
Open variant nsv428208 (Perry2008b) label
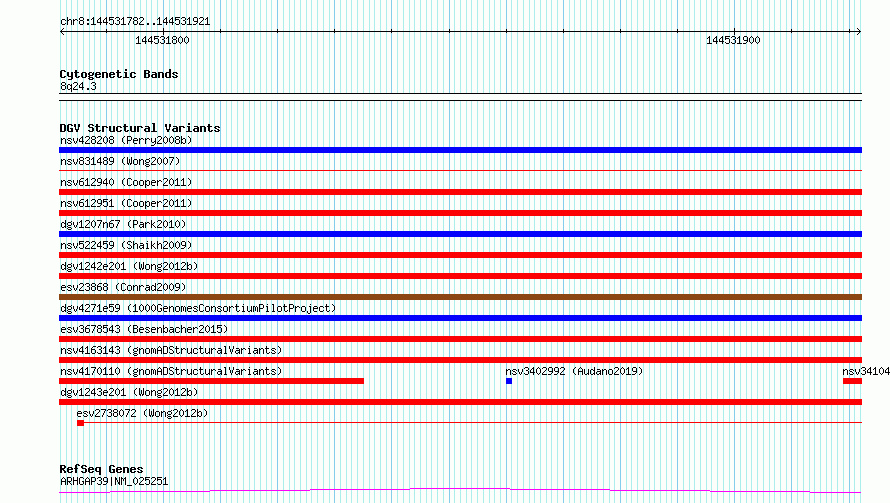pos(126,140)
